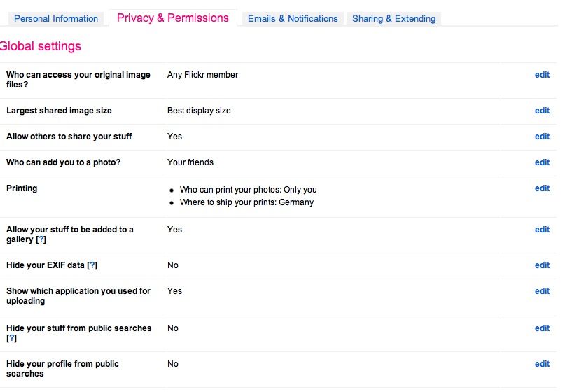
Task: Edit the largest shared image size
Action: (542, 111)
